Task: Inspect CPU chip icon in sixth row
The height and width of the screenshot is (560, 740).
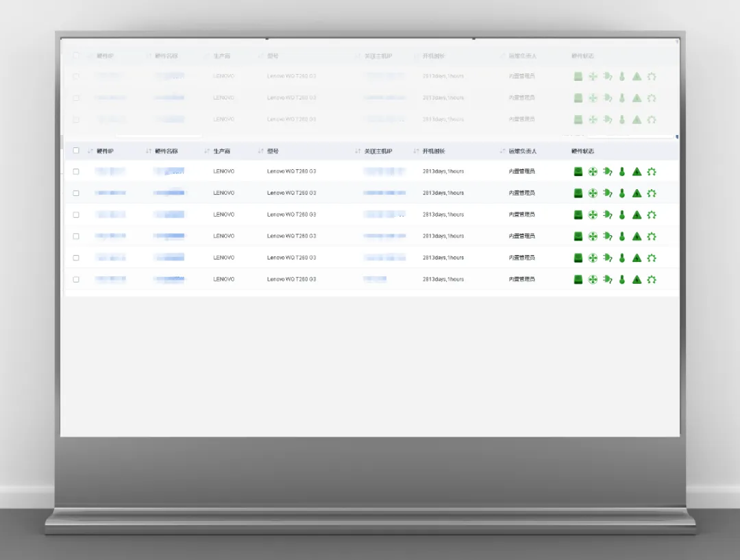Action: pyautogui.click(x=652, y=280)
